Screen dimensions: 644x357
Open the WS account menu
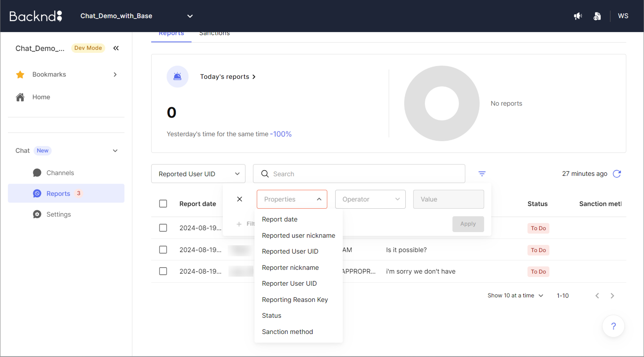click(x=623, y=16)
